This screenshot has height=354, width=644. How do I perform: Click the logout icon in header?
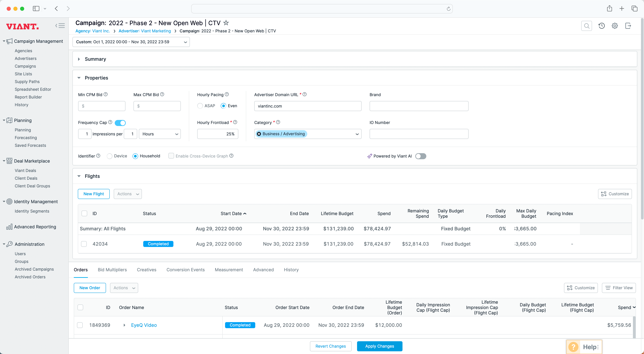pos(628,26)
